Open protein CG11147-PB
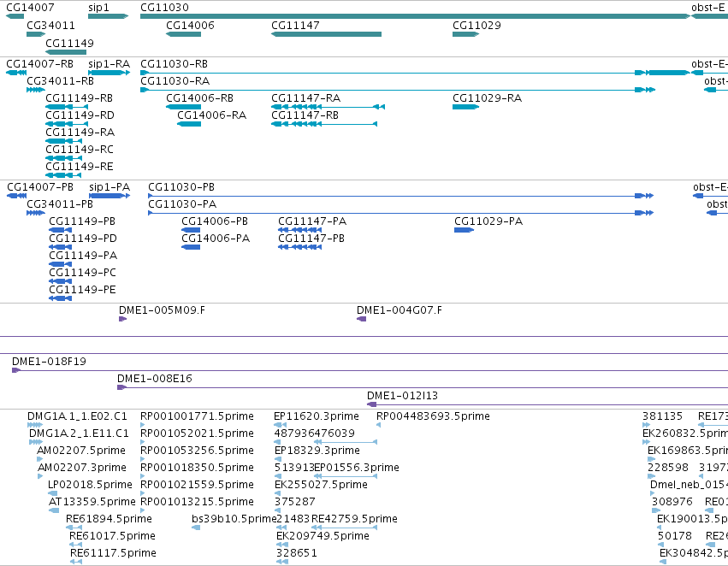This screenshot has width=728, height=566. (x=311, y=239)
